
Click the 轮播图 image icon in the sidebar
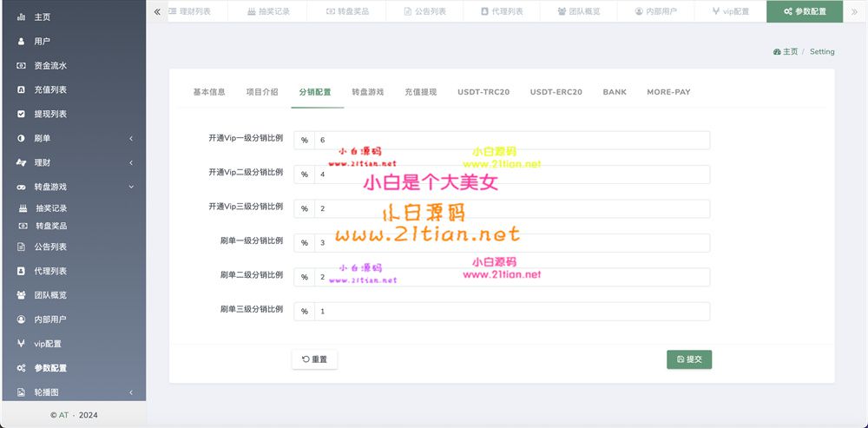[21, 392]
